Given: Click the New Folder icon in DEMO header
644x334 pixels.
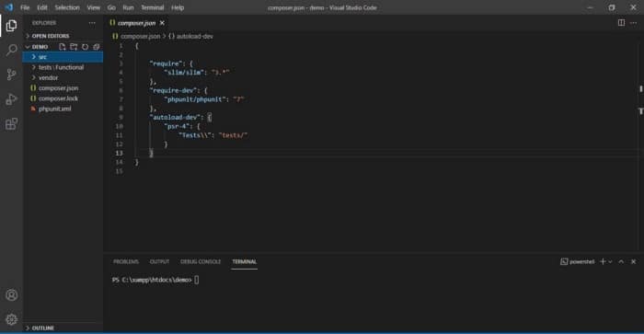Looking at the screenshot, I should point(74,47).
